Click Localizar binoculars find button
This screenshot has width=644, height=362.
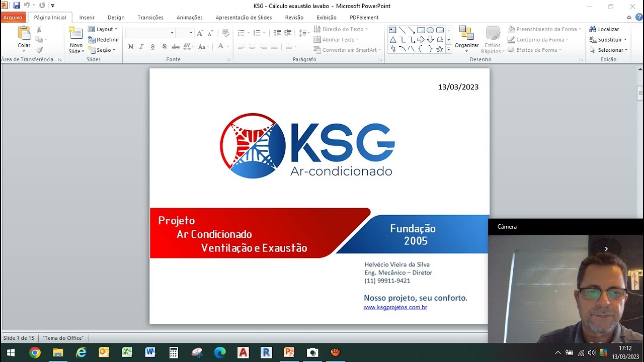click(x=604, y=29)
